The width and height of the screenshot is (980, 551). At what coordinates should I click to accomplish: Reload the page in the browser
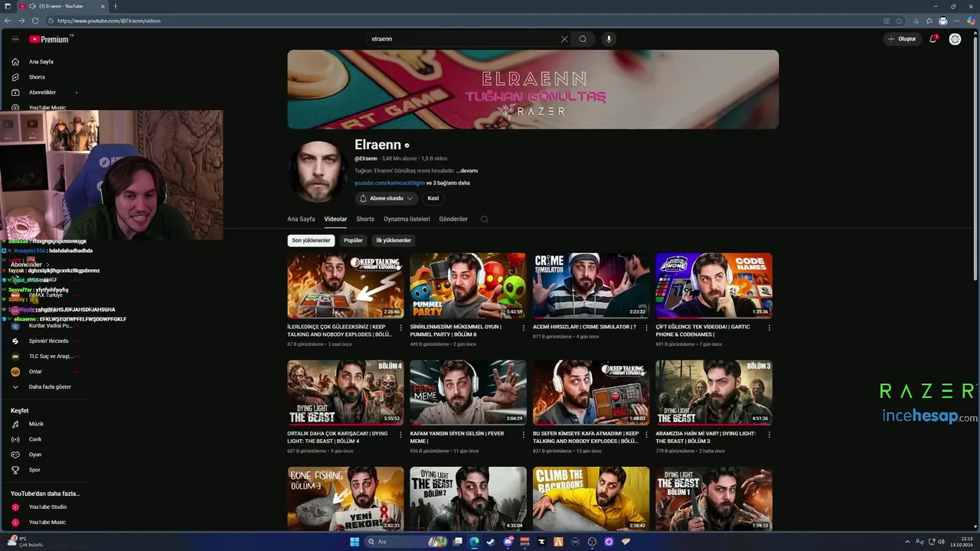pos(34,21)
